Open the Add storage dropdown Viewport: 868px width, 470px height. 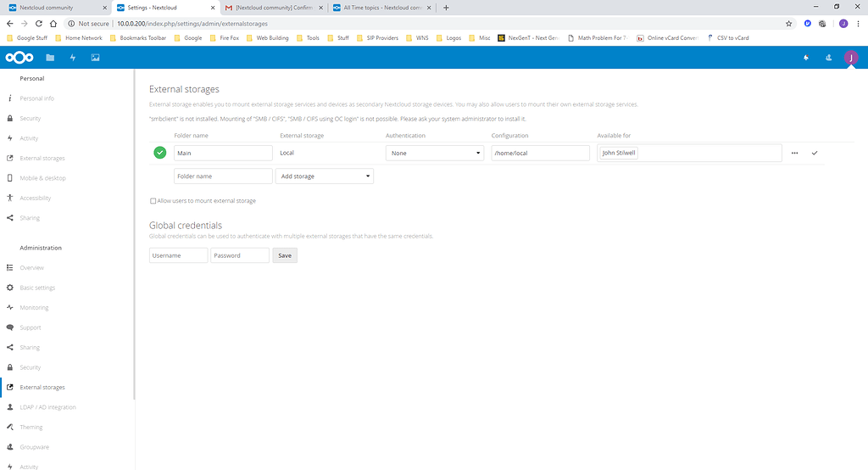(325, 176)
